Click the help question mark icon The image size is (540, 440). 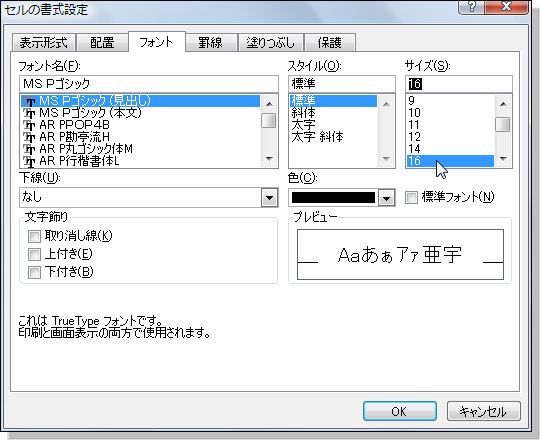point(471,6)
